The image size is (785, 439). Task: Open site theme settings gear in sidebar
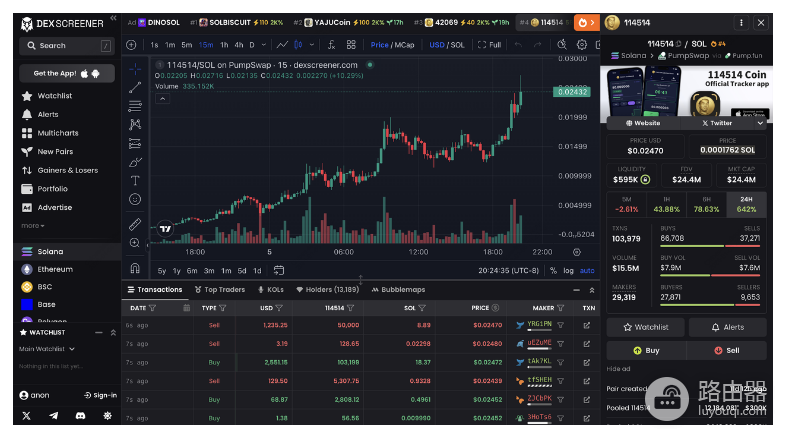pos(107,415)
